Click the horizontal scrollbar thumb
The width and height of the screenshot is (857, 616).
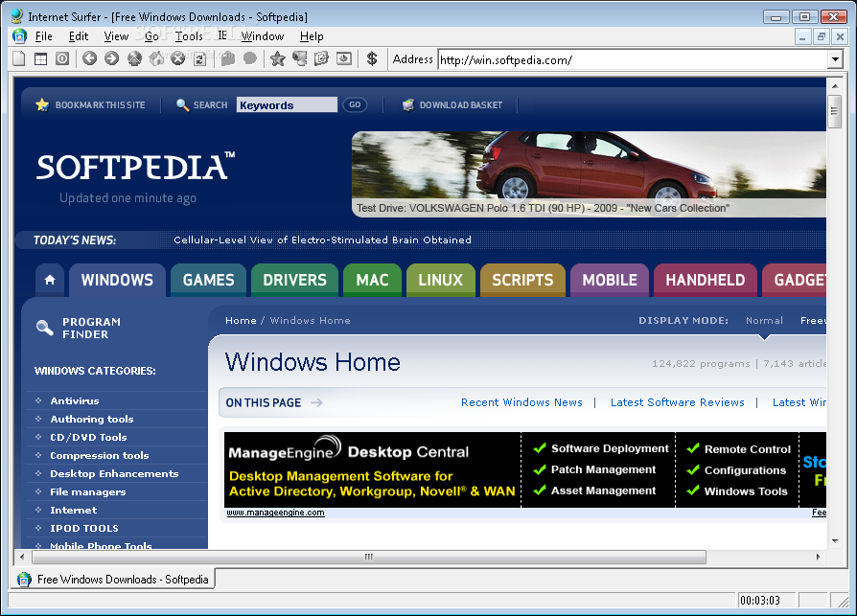click(x=369, y=557)
